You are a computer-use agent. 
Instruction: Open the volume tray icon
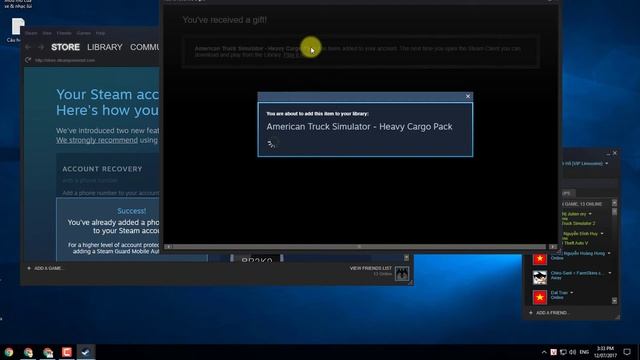[x=573, y=352]
